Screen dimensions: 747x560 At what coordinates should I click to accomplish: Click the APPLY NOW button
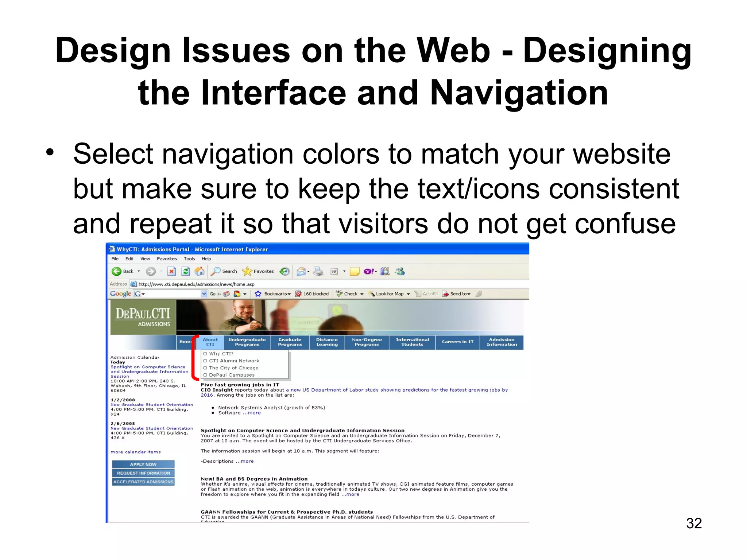(x=143, y=464)
